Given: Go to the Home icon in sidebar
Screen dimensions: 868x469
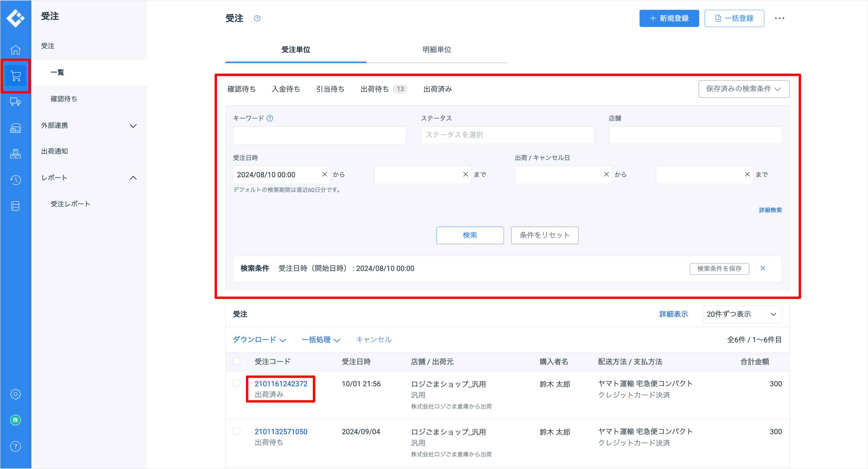Looking at the screenshot, I should coord(15,50).
